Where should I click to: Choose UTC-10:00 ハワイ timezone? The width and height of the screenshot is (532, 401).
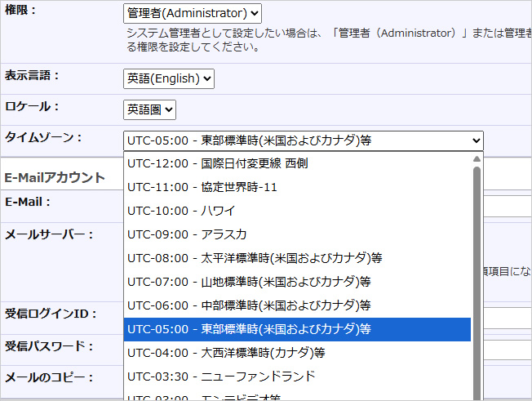click(x=297, y=211)
